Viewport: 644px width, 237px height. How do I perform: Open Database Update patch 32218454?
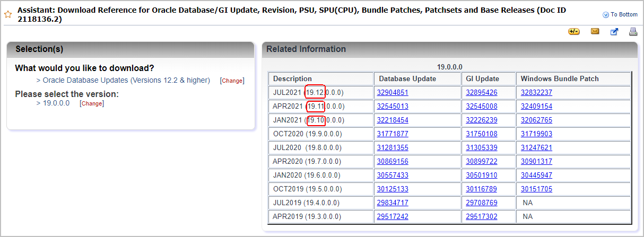point(393,120)
